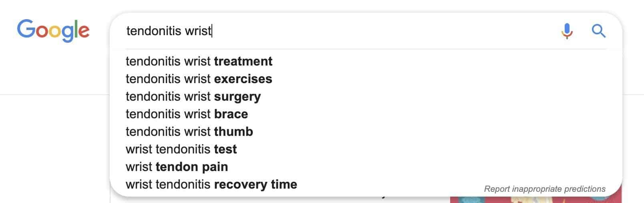
Task: Place cursor after 'wrist' in search query
Action: pyautogui.click(x=211, y=31)
